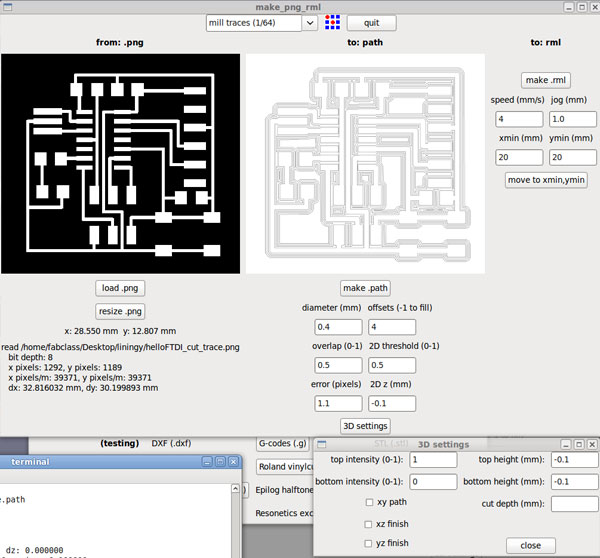The height and width of the screenshot is (558, 600).
Task: Click G-codes (.g) button in background window
Action: tap(283, 444)
